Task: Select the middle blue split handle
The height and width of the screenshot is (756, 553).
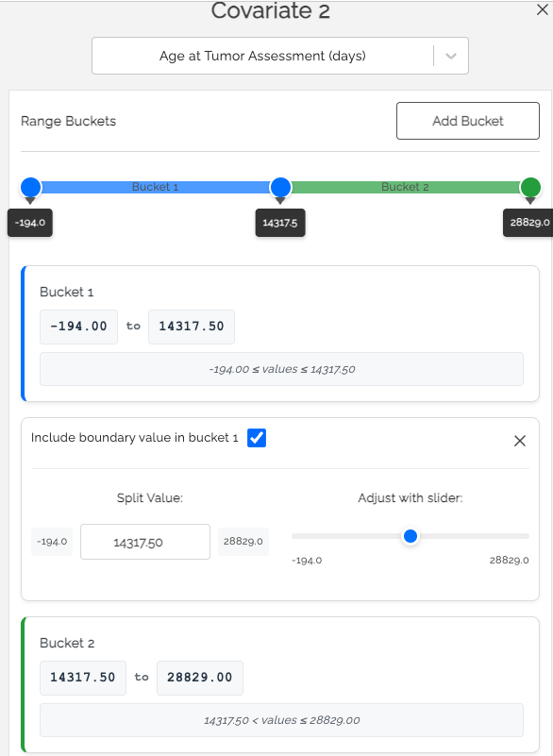Action: 280,187
